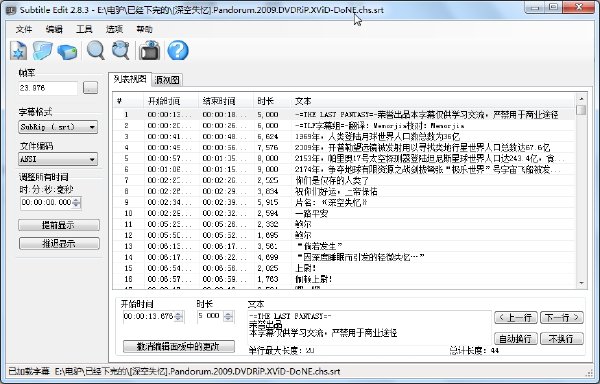The image size is (600, 384).
Task: Expand the 字幕格式 SubRip (.srt) dropdown
Action: (x=58, y=127)
